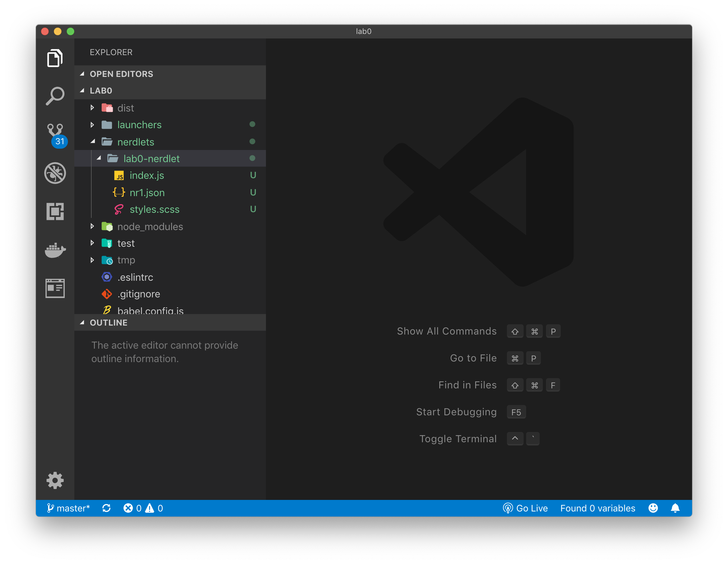Open the Debug view icon
Image resolution: width=728 pixels, height=564 pixels.
point(55,173)
